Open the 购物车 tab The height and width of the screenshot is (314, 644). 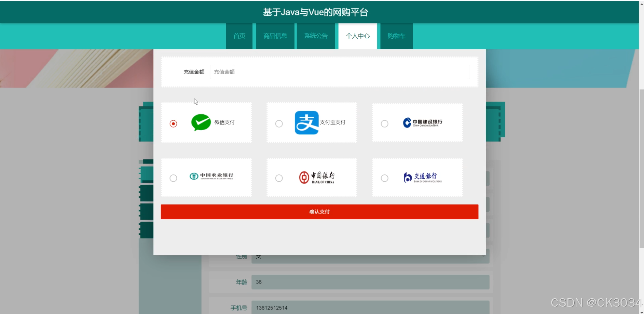397,36
